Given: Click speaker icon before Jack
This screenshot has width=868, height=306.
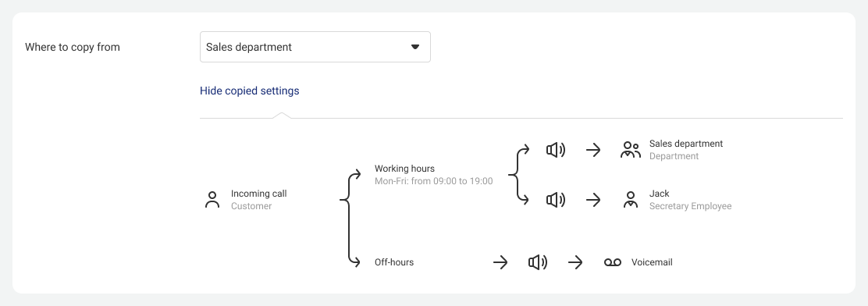Looking at the screenshot, I should tap(556, 200).
